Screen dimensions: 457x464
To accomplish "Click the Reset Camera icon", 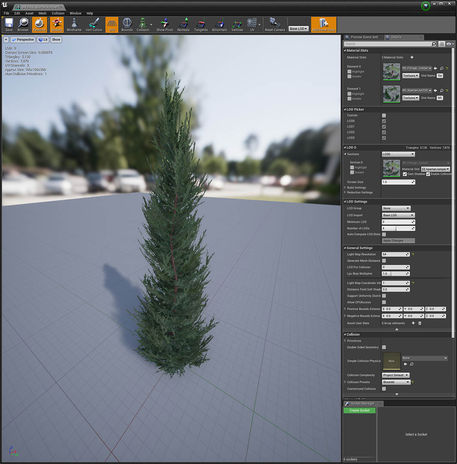I will click(x=275, y=24).
